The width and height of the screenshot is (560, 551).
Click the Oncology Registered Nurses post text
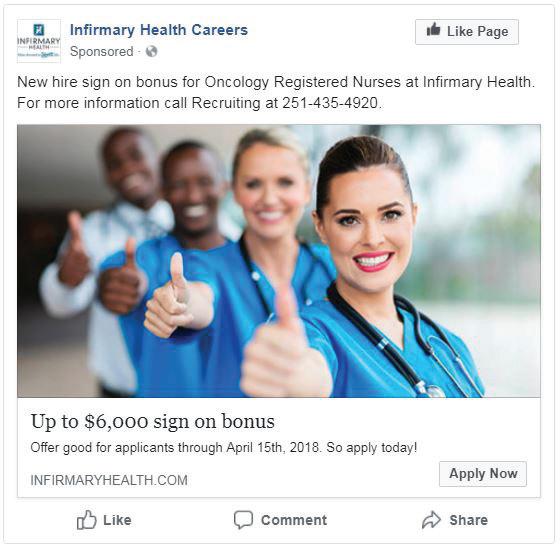(302, 82)
